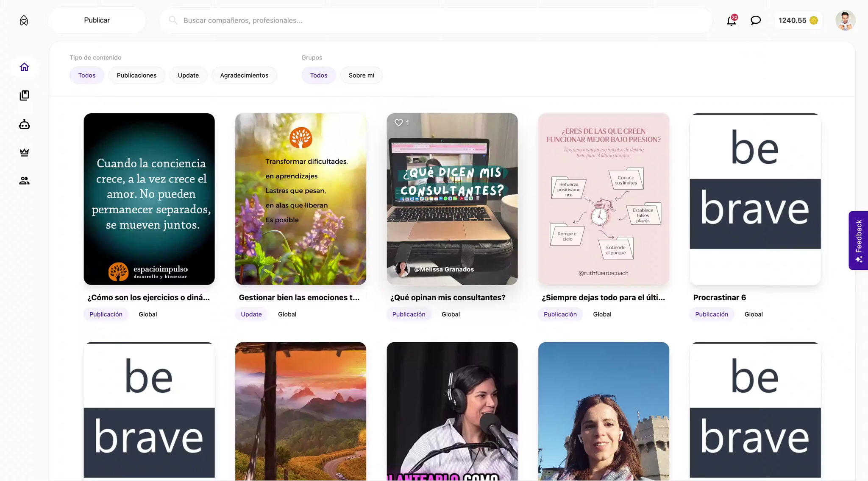Open the pink bajo presión infographic

pyautogui.click(x=604, y=199)
